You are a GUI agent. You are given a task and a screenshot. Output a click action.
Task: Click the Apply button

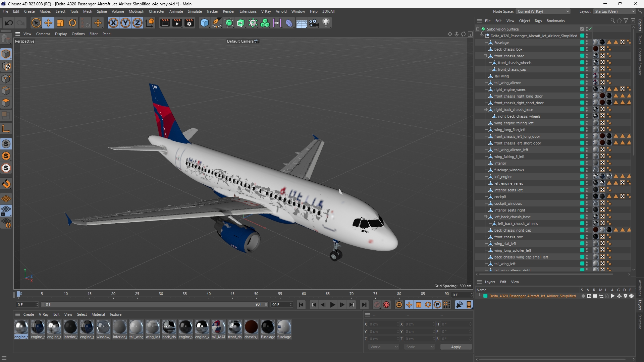tap(456, 347)
